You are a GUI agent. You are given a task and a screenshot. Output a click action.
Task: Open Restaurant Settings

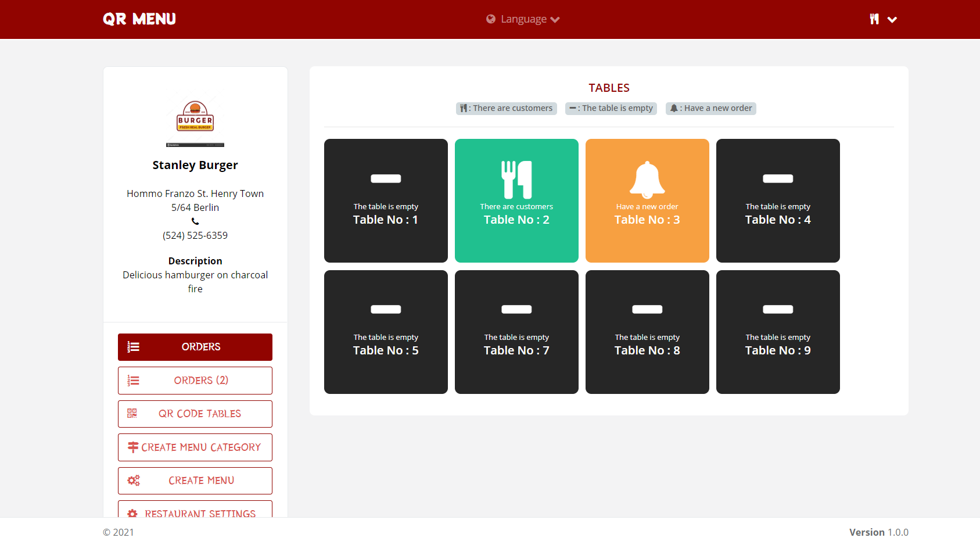coord(195,510)
